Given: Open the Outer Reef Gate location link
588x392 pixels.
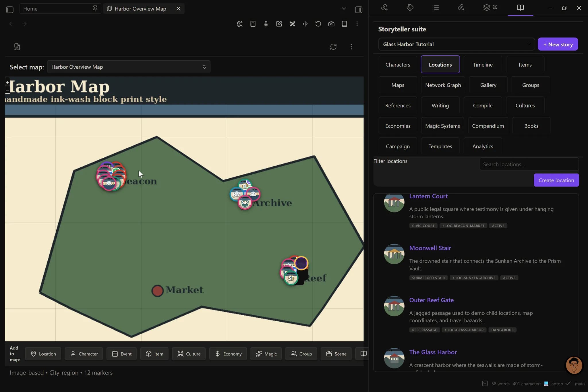Looking at the screenshot, I should pyautogui.click(x=431, y=300).
